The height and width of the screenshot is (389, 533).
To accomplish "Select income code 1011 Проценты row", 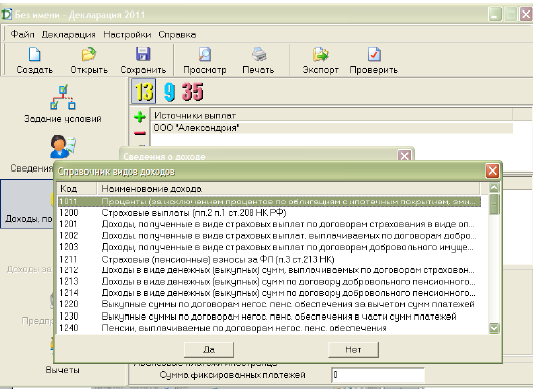I will point(269,201).
